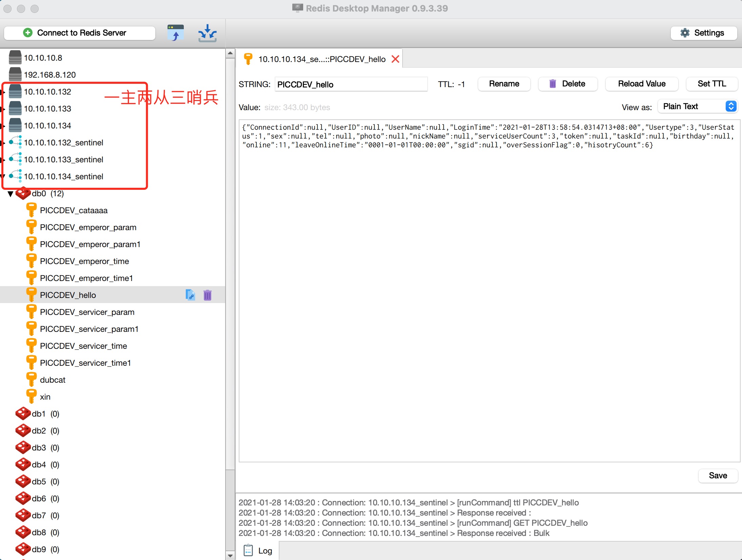Image resolution: width=742 pixels, height=560 pixels.
Task: Click the db1 database icon
Action: pos(23,414)
